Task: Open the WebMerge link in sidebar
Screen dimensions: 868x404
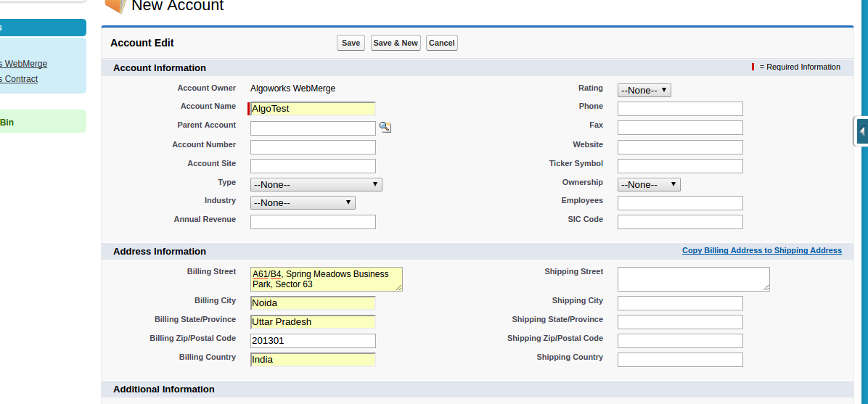Action: click(x=24, y=64)
